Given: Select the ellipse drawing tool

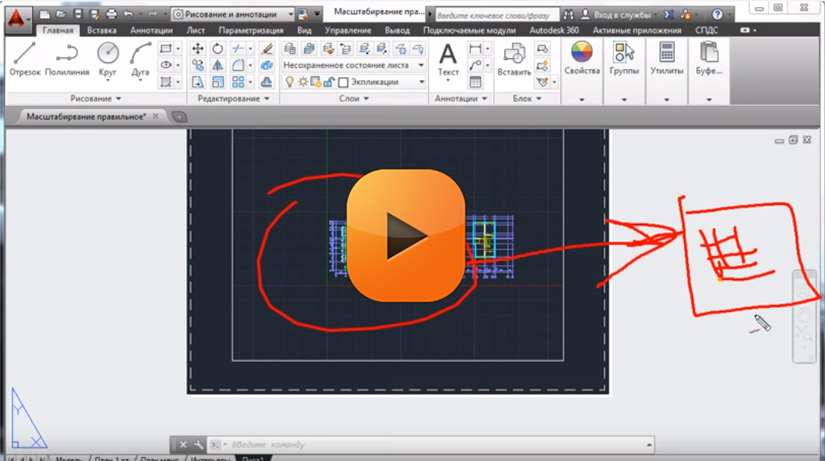Looking at the screenshot, I should [x=166, y=65].
